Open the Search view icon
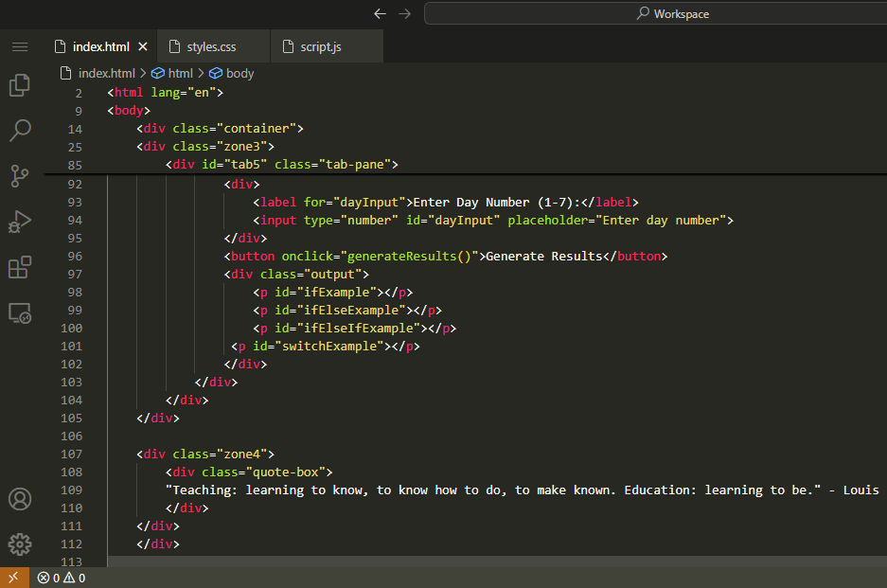This screenshot has width=887, height=588. [20, 130]
